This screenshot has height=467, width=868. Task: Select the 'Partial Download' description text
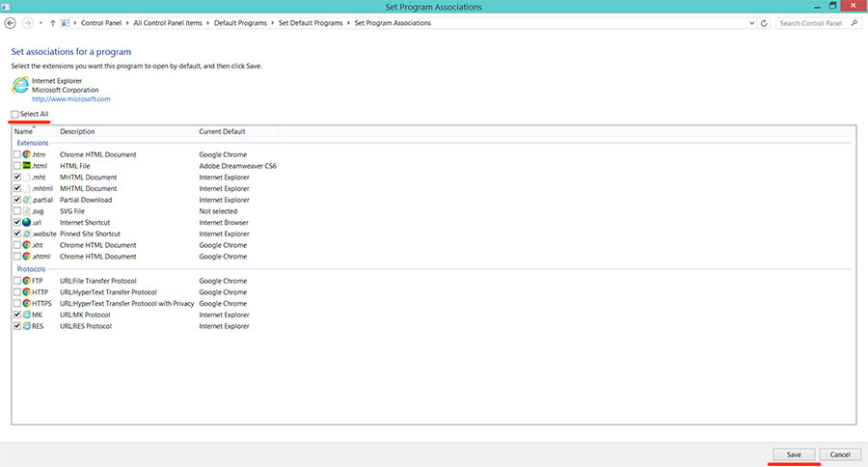coord(86,200)
